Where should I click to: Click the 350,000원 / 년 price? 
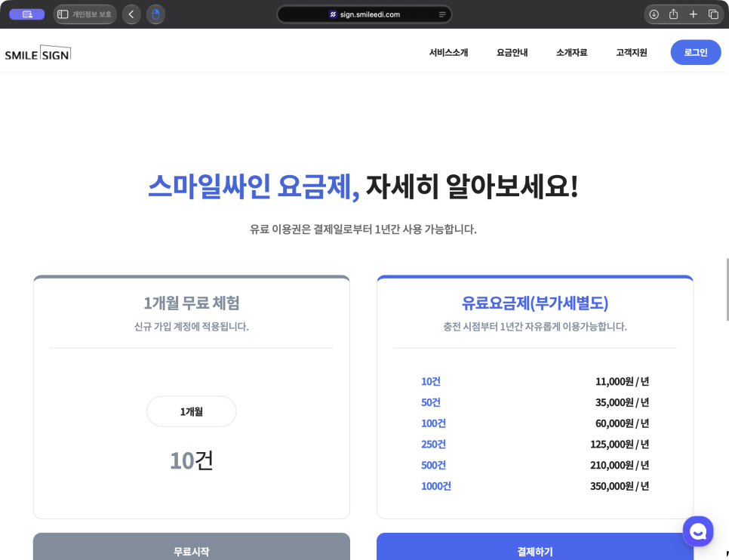pyautogui.click(x=620, y=486)
